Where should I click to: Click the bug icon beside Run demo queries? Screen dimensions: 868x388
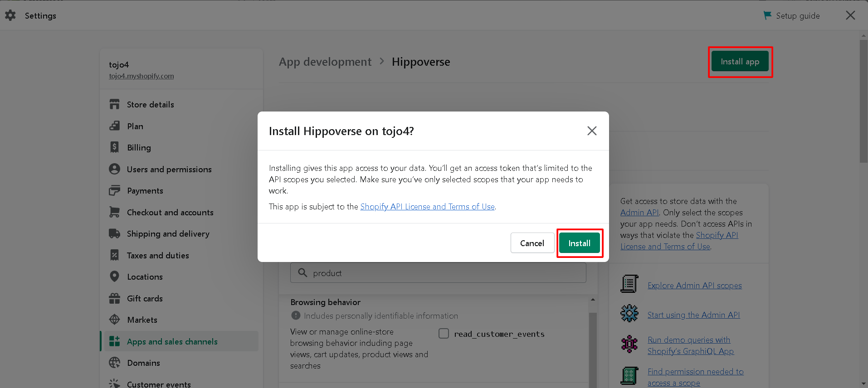(629, 344)
